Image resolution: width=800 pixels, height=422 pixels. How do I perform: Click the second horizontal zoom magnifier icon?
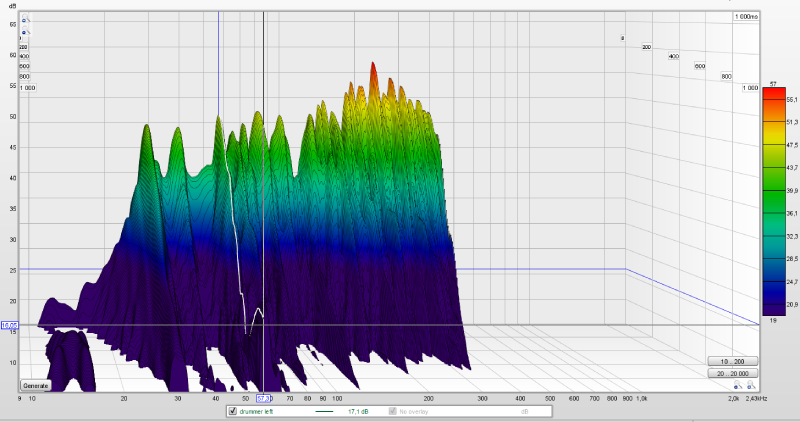pos(749,386)
